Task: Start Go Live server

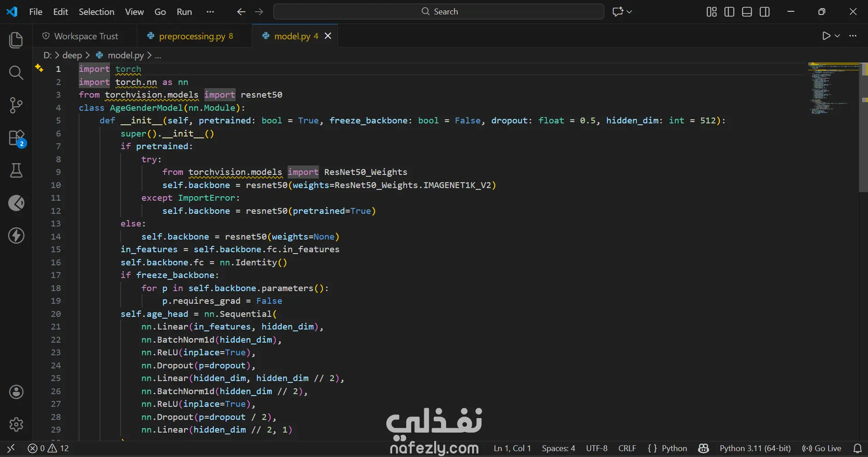Action: click(x=822, y=448)
